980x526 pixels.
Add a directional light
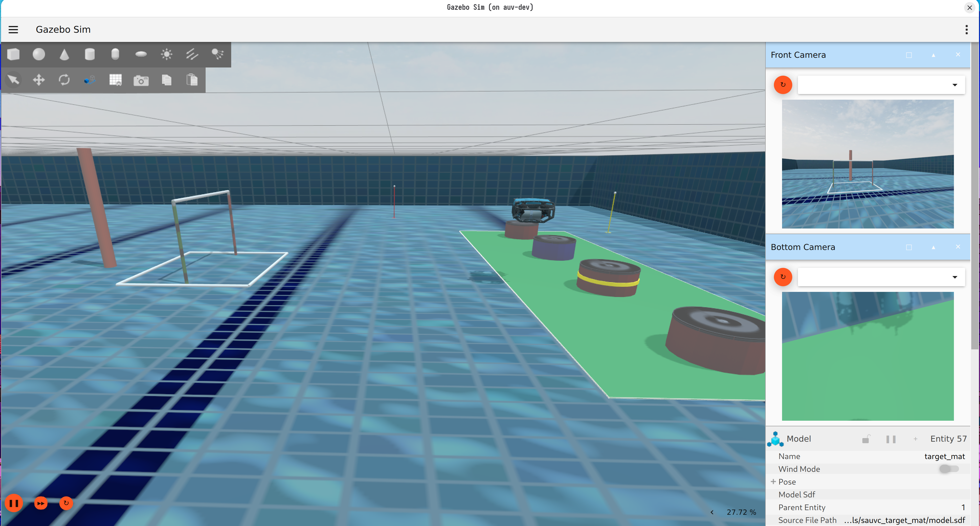click(192, 54)
